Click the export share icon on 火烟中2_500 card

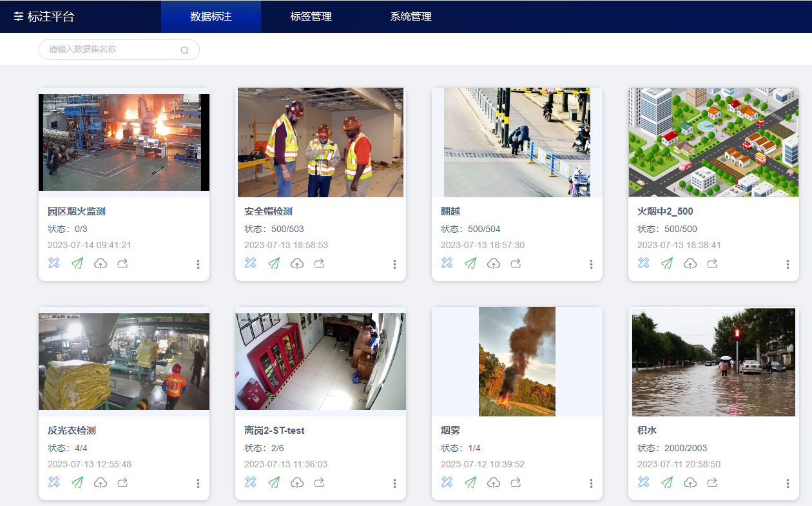coord(712,263)
